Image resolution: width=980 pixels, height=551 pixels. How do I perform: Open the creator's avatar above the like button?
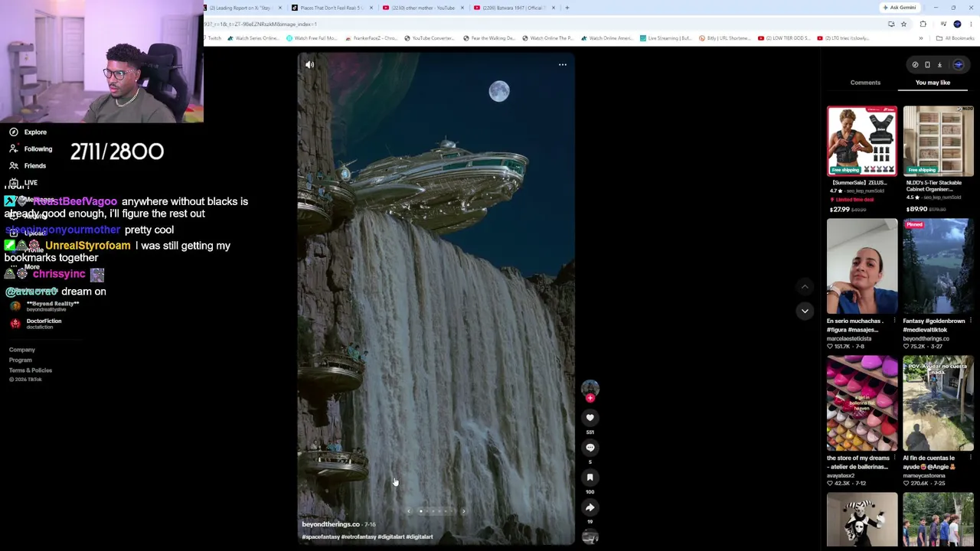[x=590, y=387]
